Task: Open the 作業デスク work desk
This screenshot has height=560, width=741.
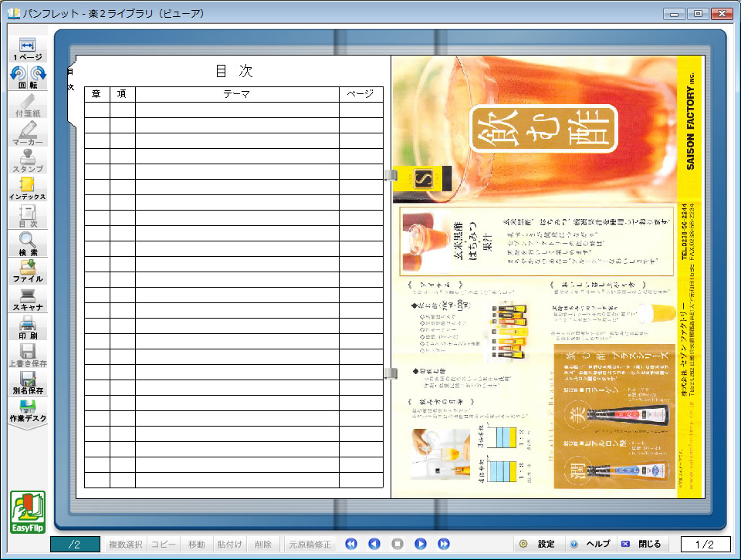Action: click(28, 410)
